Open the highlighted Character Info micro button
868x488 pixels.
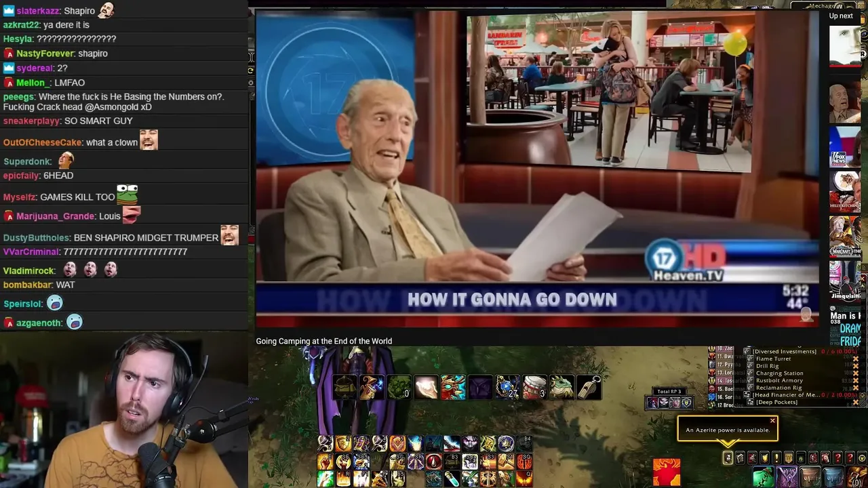point(728,458)
